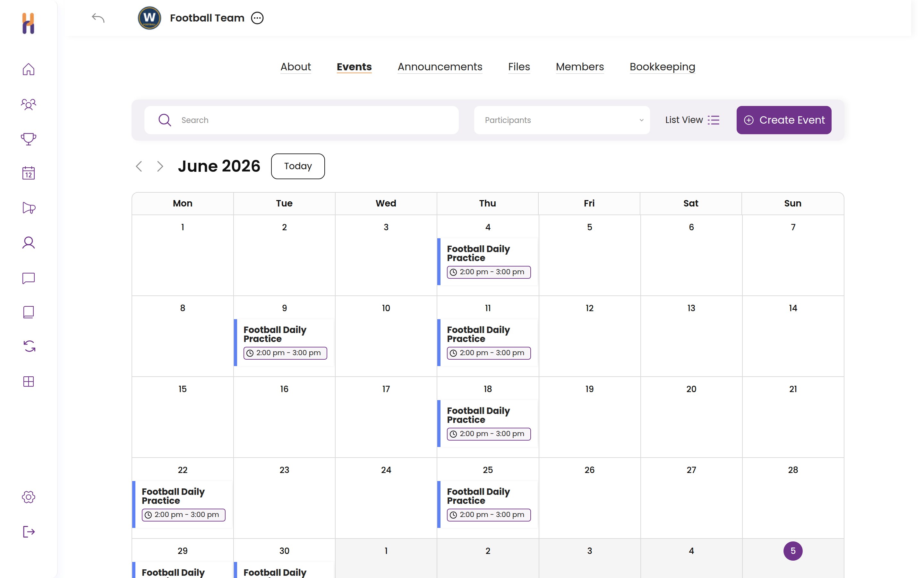Click the Sun column header
The height and width of the screenshot is (578, 924).
click(793, 203)
